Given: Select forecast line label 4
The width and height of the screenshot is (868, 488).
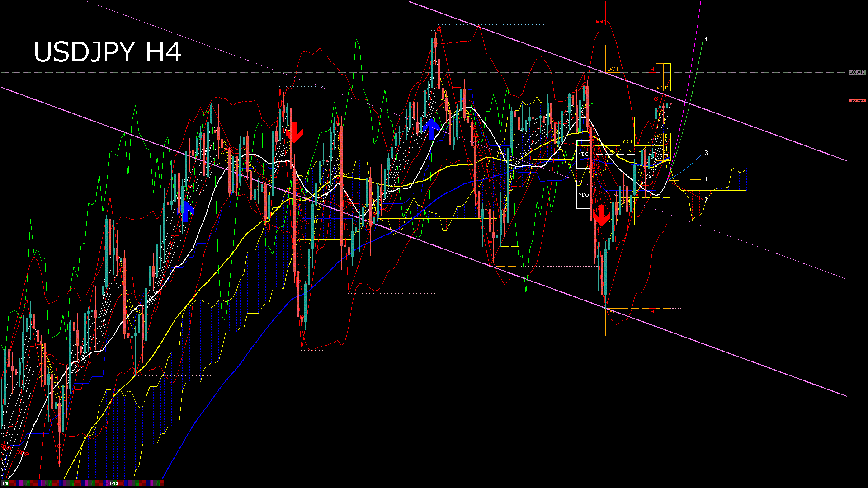Looking at the screenshot, I should click(706, 39).
